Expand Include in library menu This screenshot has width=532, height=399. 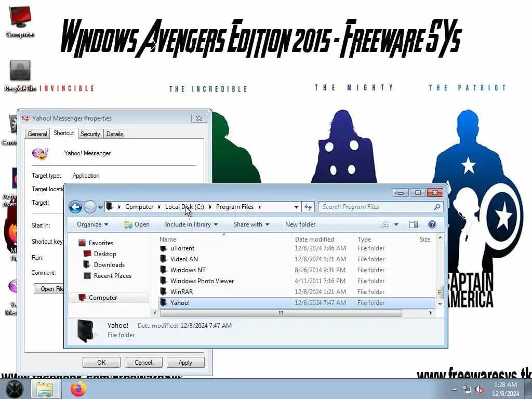191,224
